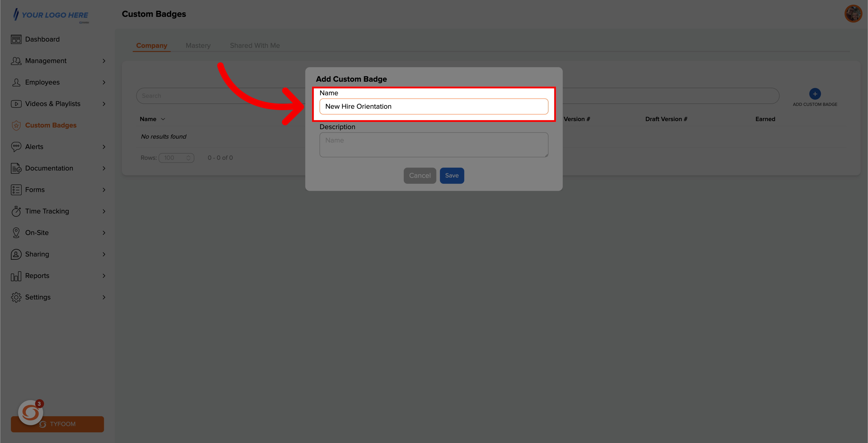This screenshot has width=868, height=443.
Task: Open the Alerts speech-bubble icon
Action: coord(16,147)
